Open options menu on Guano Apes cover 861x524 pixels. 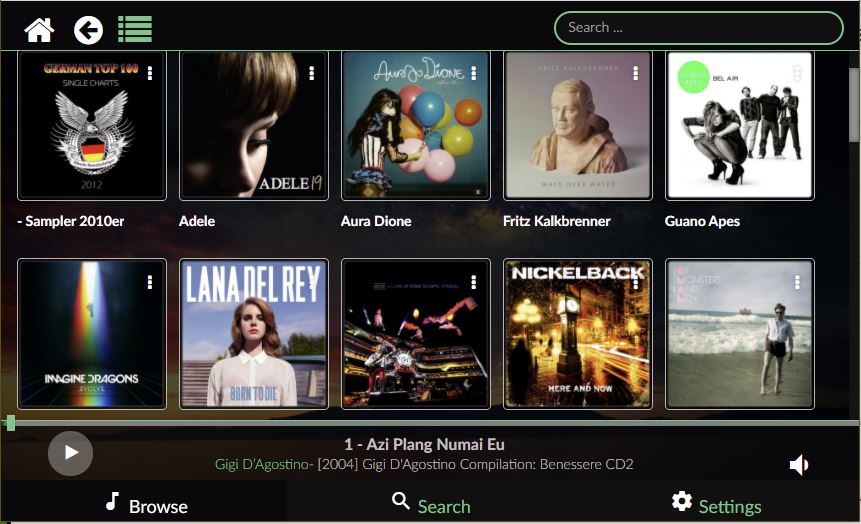coord(797,73)
